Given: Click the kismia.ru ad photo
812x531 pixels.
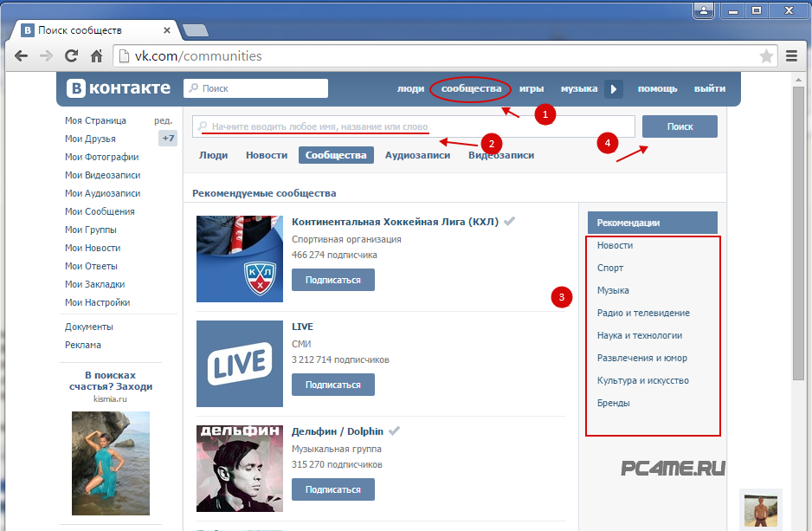Looking at the screenshot, I should tap(111, 463).
